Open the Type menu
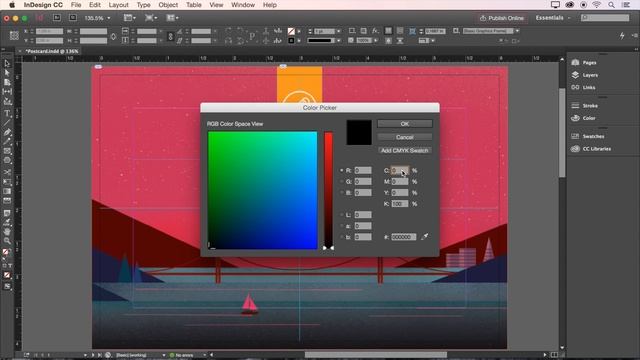This screenshot has height=360, width=640. (x=143, y=5)
